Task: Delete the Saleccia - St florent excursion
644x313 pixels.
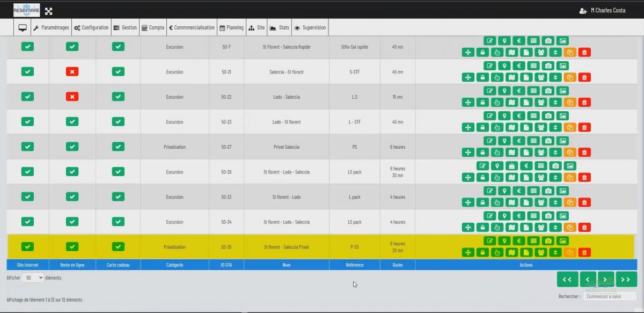Action: coord(584,77)
